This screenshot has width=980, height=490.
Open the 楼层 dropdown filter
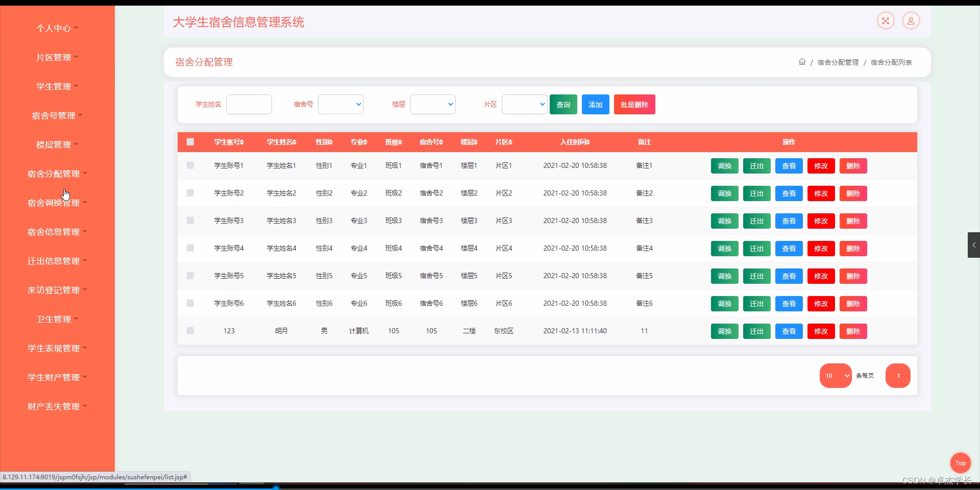[432, 104]
